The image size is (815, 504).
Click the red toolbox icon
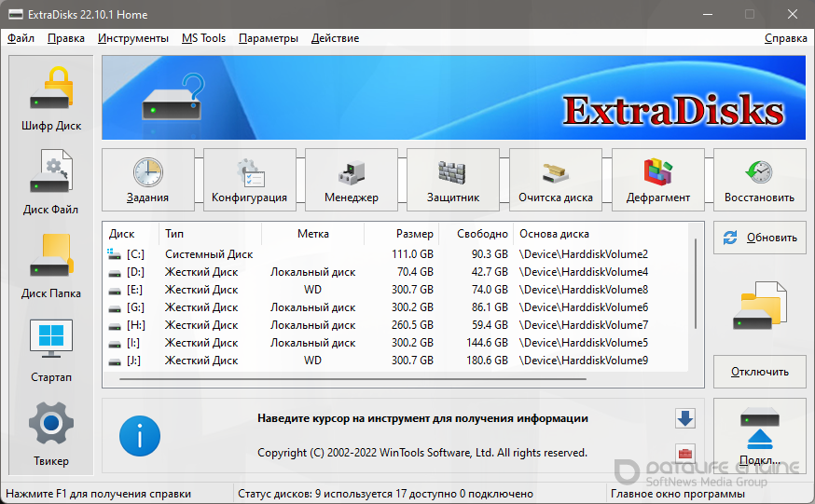685,453
